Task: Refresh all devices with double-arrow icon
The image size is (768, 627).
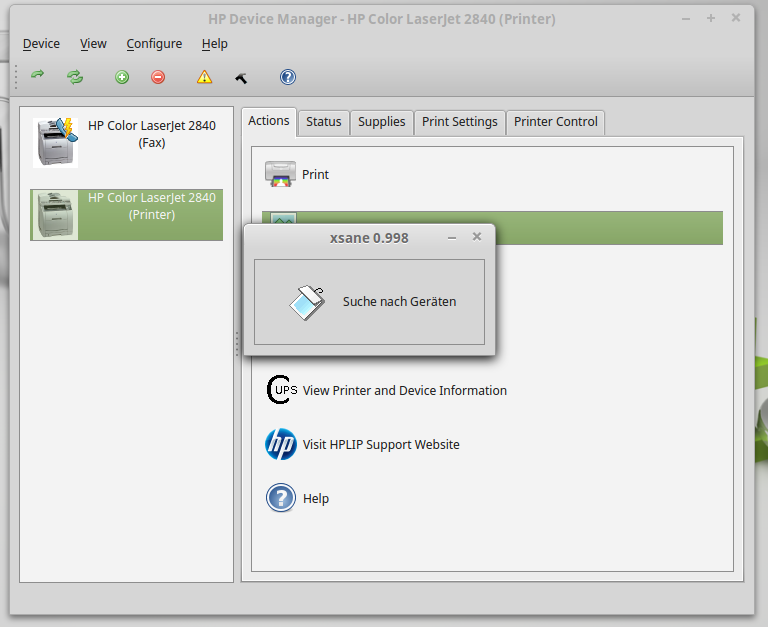Action: coord(75,77)
